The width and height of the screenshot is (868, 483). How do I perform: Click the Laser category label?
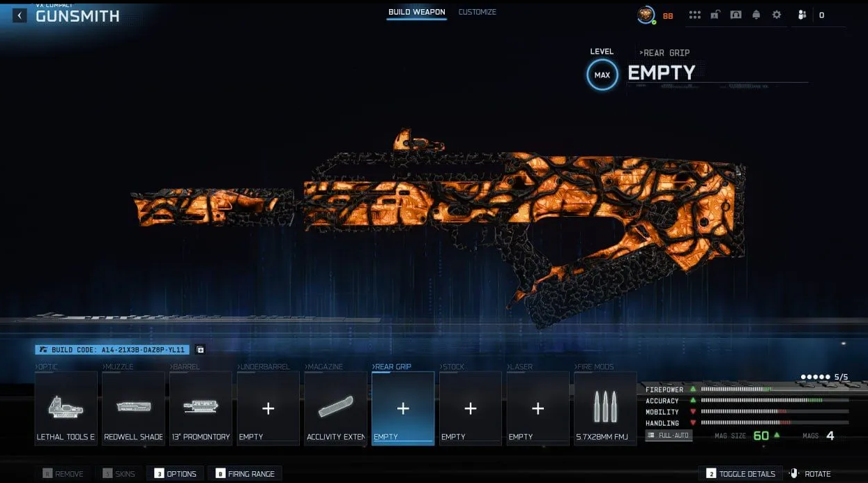pyautogui.click(x=520, y=367)
